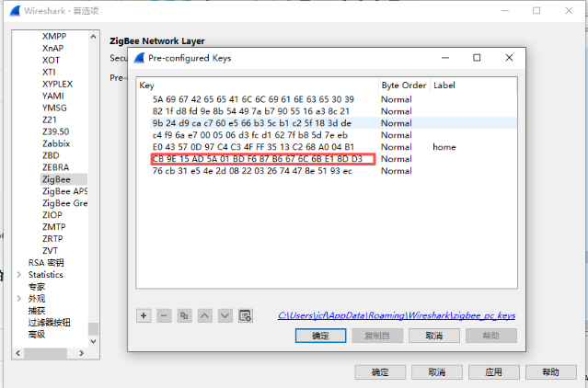The image size is (588, 388).
Task: Click tree horizontal scrollbar right arrow
Action: [81, 353]
